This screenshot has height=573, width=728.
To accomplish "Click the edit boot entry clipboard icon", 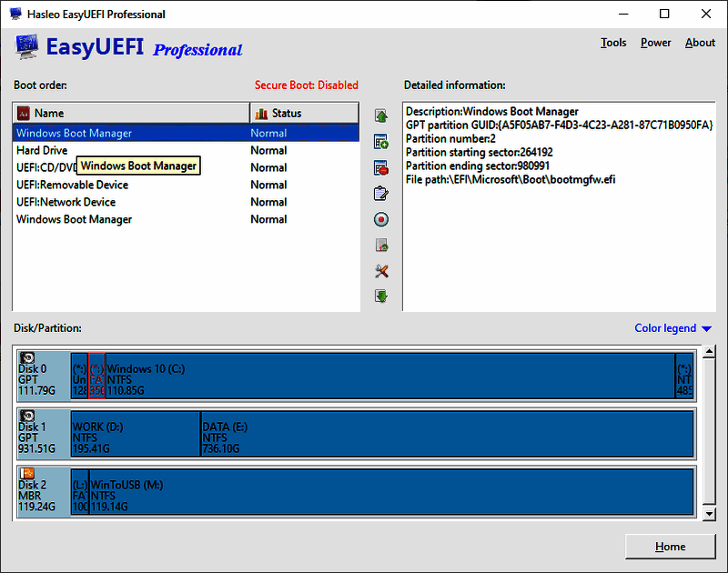I will 381,194.
